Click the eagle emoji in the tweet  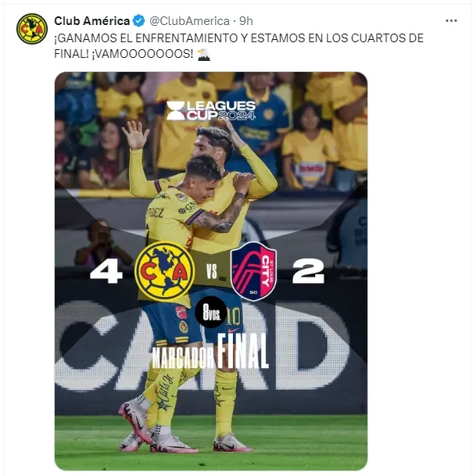coord(204,55)
